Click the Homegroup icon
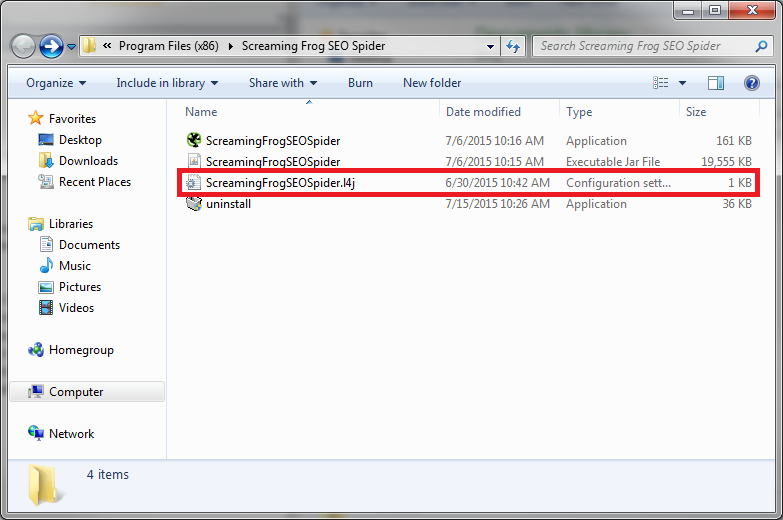Viewport: 783px width, 520px height. click(35, 350)
